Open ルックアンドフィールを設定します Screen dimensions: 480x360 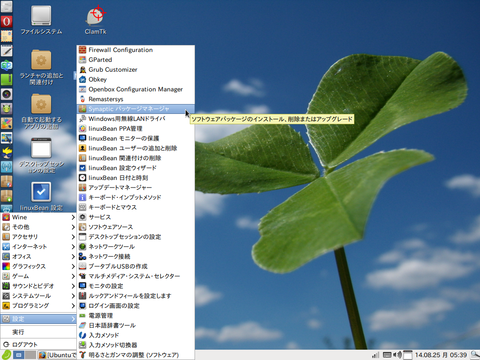coord(136,296)
